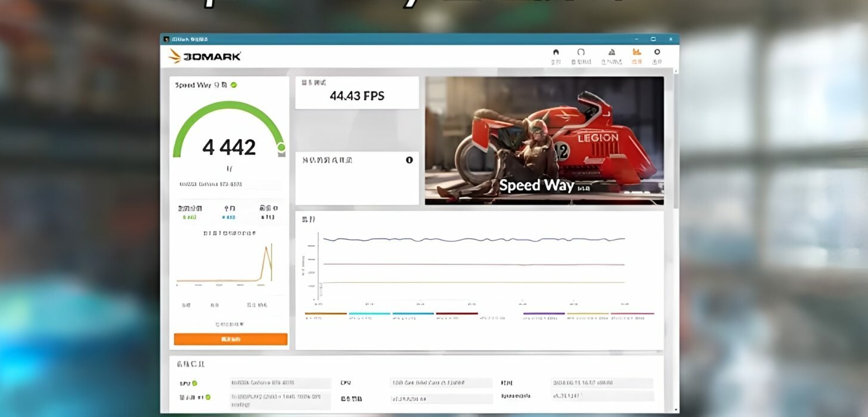Click the green marker at the gauge end
Viewport: 868px width, 417px height.
coord(281,147)
